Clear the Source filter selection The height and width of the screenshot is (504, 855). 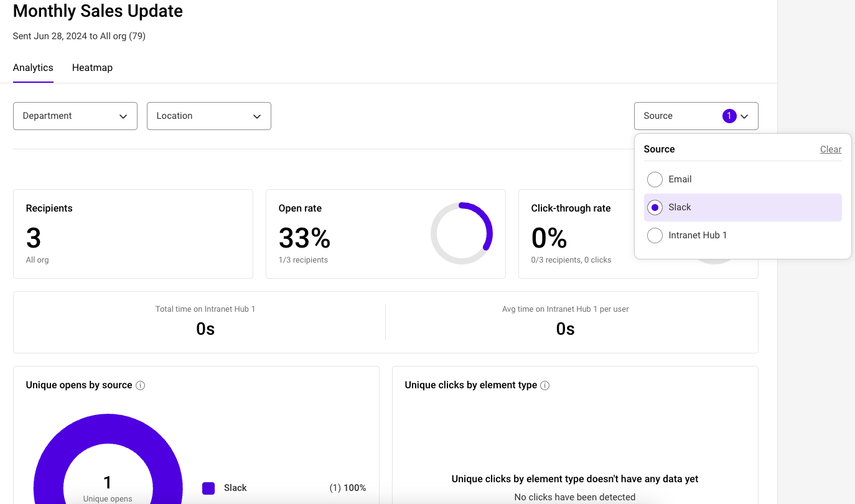coord(830,149)
